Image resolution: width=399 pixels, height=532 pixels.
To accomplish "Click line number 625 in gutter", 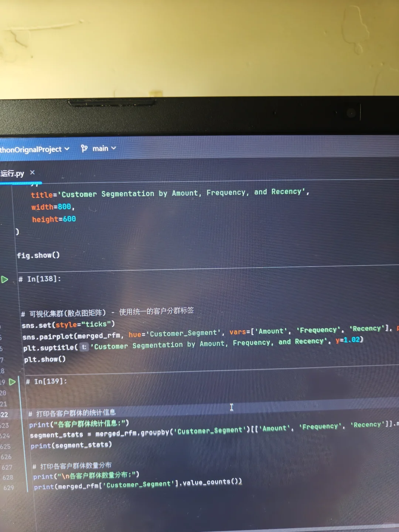I will 6,446.
